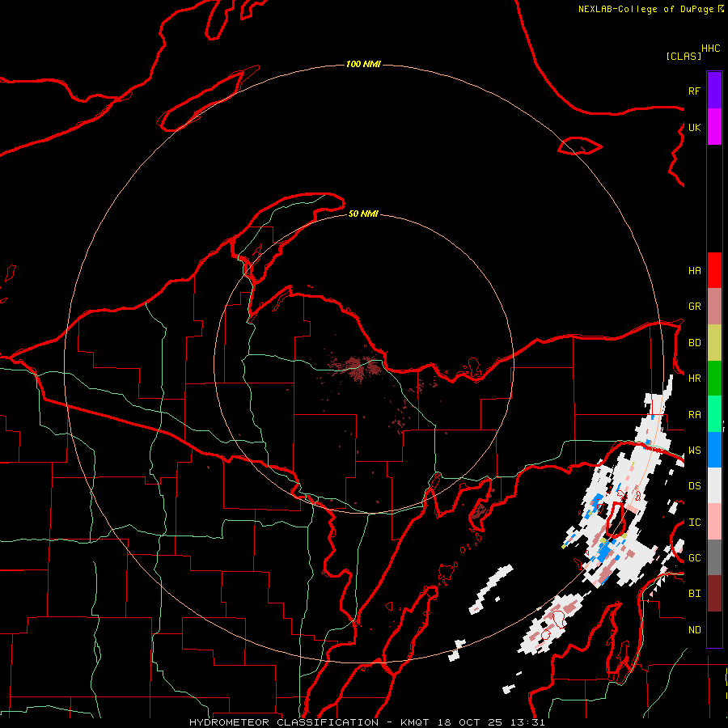Click the 'BD' legend label
Screen dimensions: 728x728
694,343
